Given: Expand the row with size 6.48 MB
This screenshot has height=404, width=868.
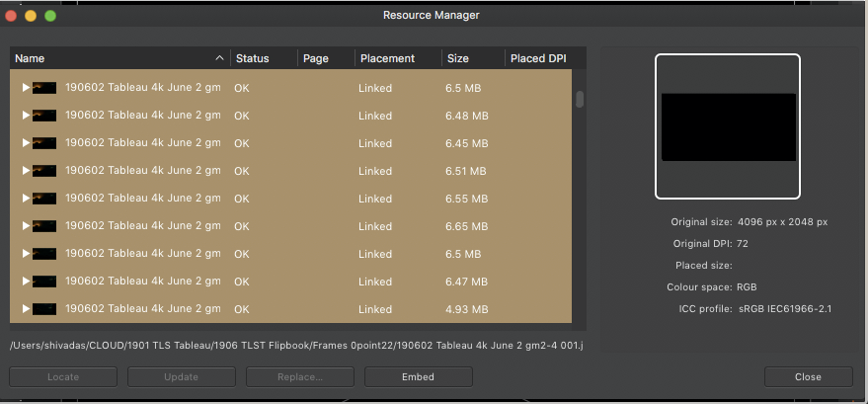Looking at the screenshot, I should click(x=26, y=116).
